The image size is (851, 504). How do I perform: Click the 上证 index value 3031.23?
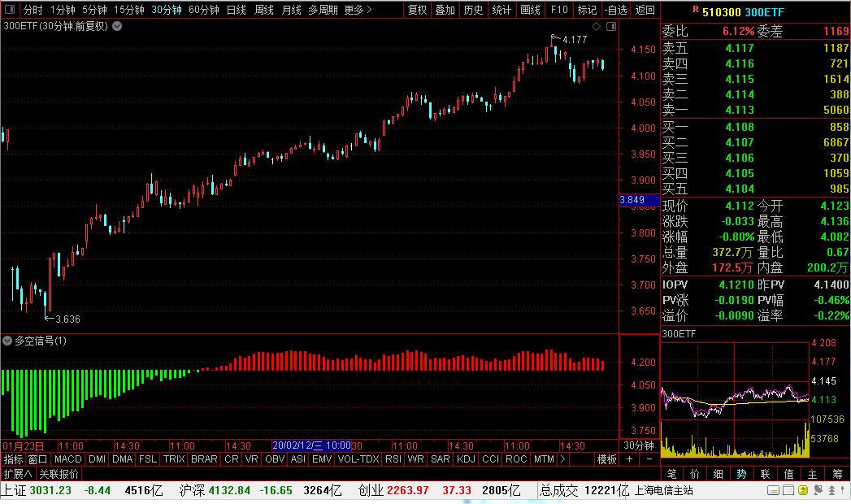point(50,490)
